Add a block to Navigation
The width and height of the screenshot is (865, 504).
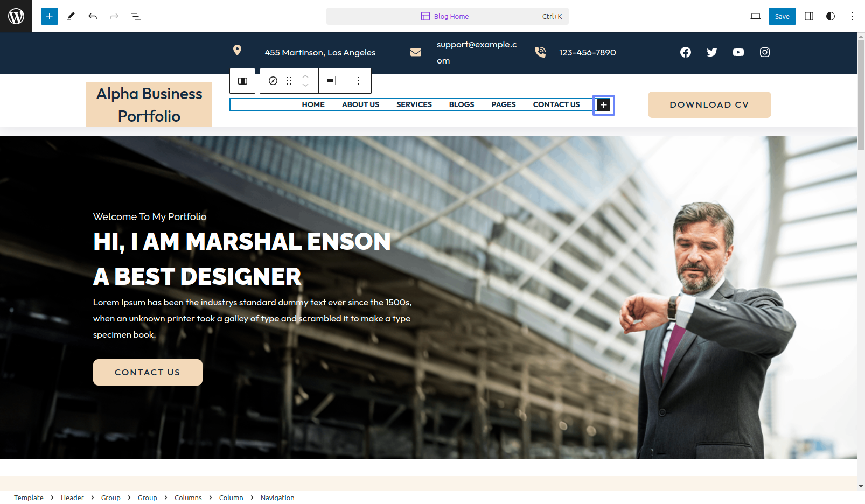tap(604, 105)
